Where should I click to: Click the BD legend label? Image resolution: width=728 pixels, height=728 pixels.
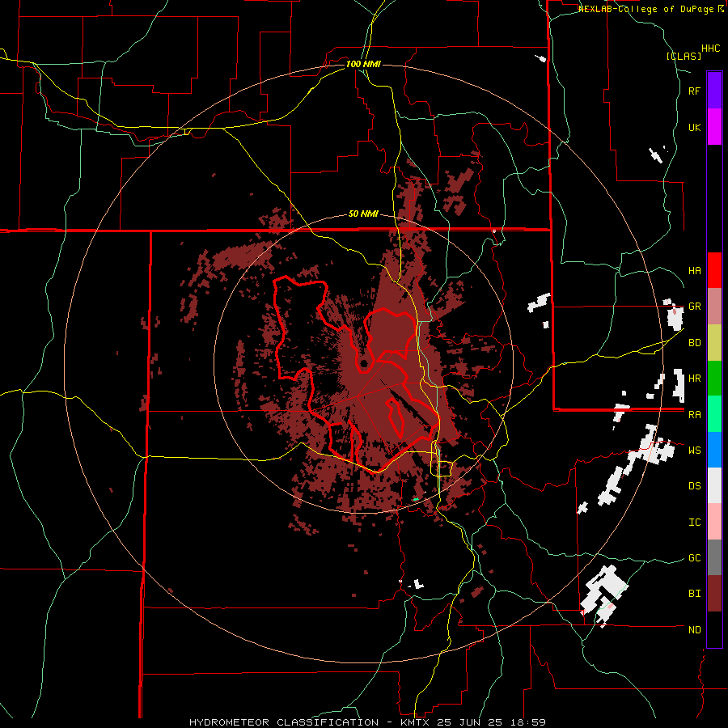695,343
